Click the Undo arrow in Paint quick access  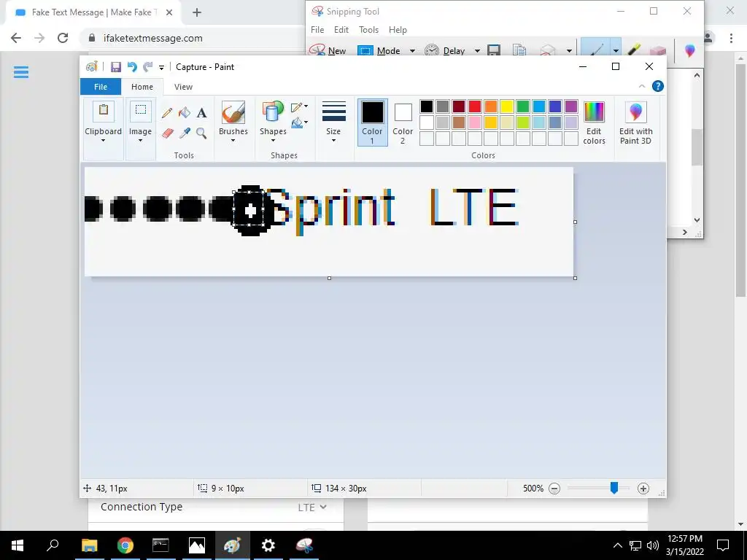pyautogui.click(x=132, y=67)
